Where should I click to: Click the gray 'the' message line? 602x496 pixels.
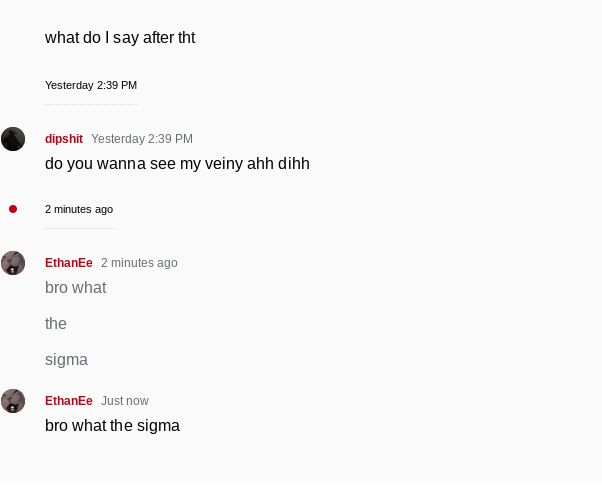click(56, 323)
